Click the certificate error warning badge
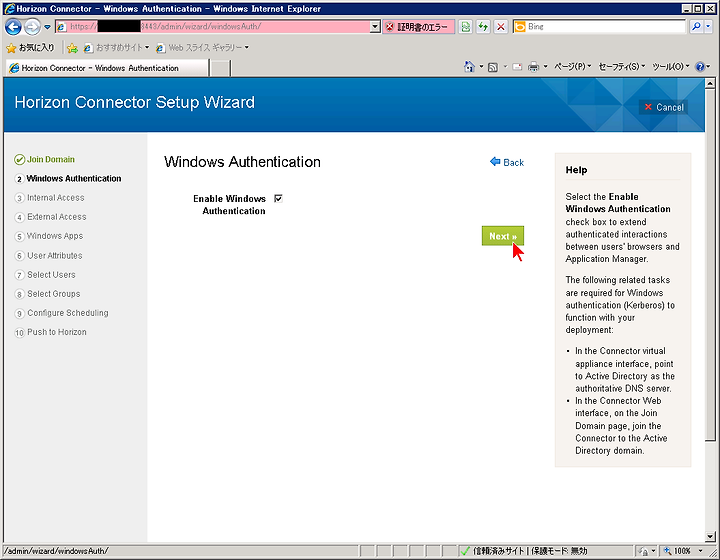Image resolution: width=720 pixels, height=560 pixels. pos(418,27)
